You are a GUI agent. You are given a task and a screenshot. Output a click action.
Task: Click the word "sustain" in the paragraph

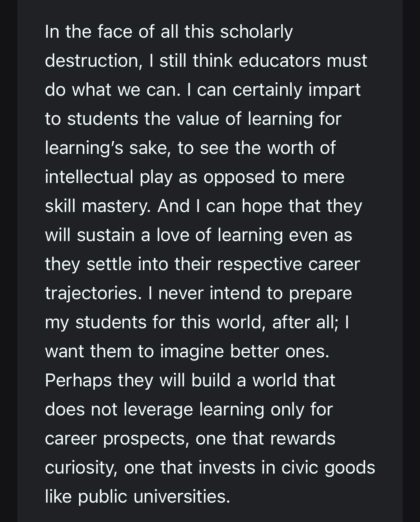click(106, 235)
